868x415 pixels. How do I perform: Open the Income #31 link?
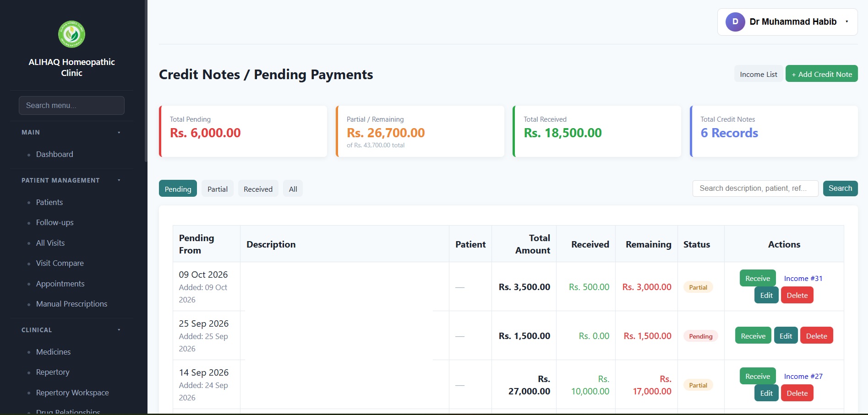[x=803, y=278]
